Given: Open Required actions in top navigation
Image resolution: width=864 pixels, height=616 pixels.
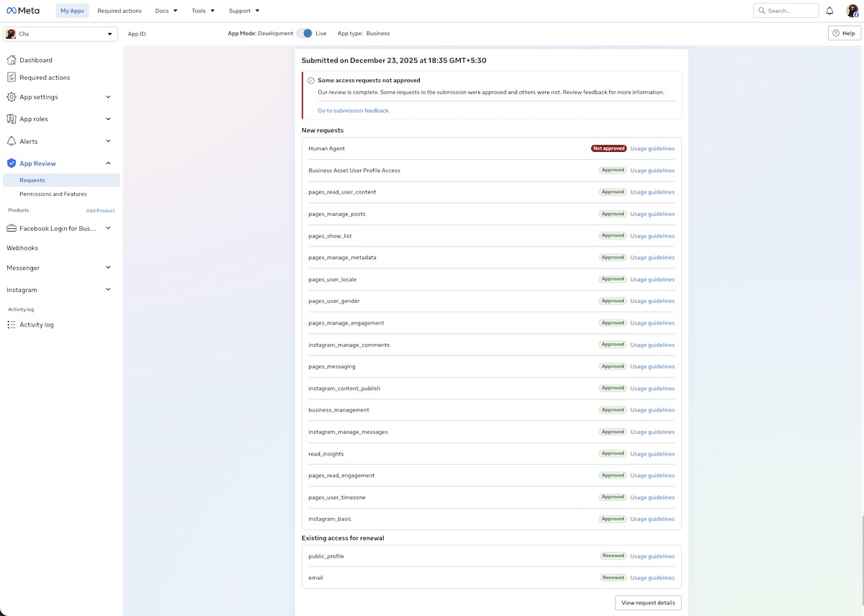Looking at the screenshot, I should [x=120, y=11].
